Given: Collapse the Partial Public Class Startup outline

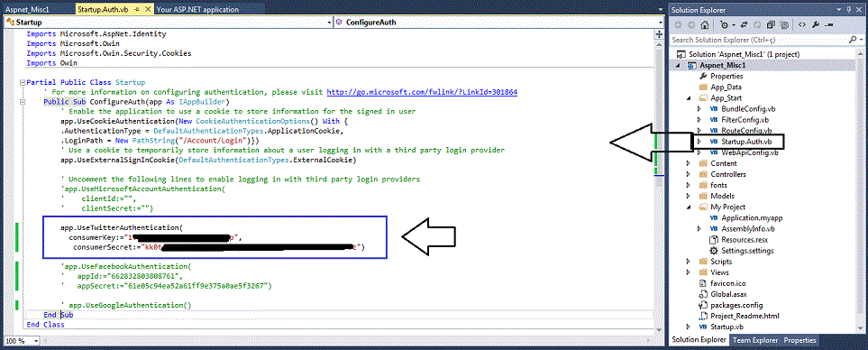Looking at the screenshot, I should click(23, 82).
